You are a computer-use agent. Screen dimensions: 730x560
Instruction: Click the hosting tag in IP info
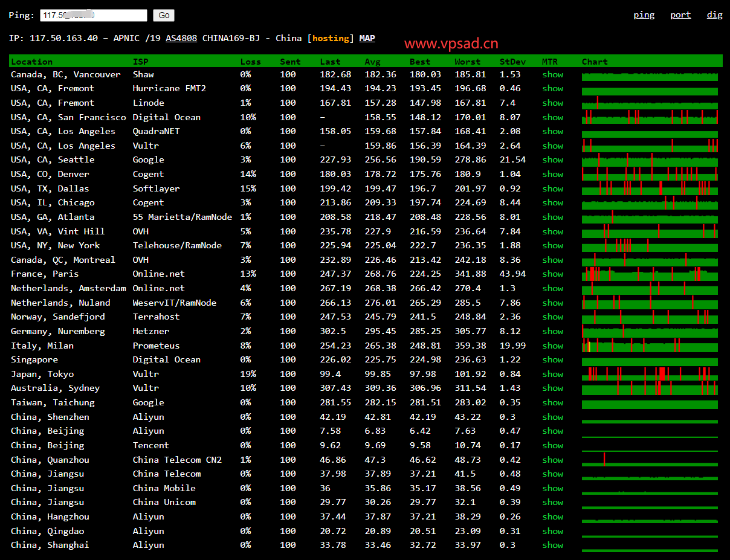click(331, 38)
